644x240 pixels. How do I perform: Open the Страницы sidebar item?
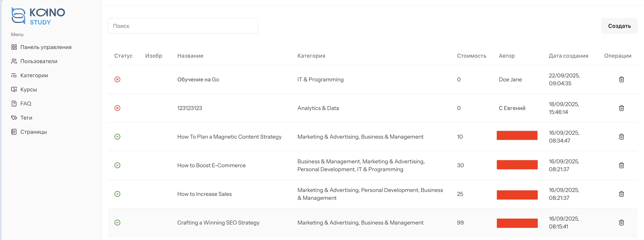(33, 132)
